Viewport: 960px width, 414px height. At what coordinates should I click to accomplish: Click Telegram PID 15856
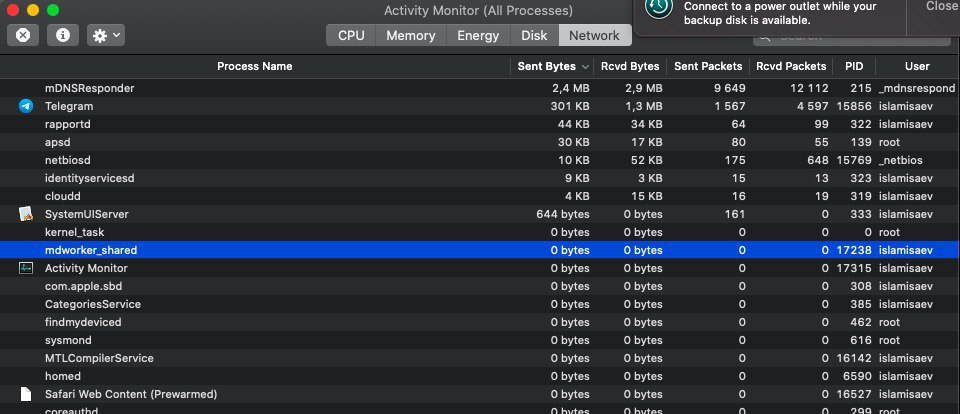[854, 107]
